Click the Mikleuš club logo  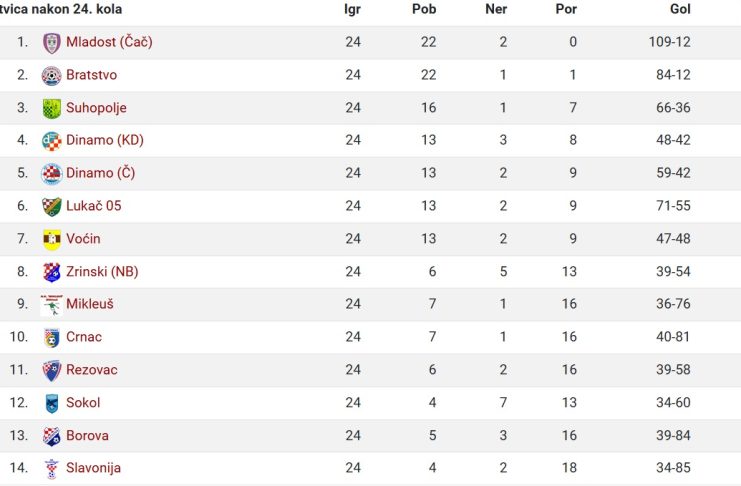[52, 305]
